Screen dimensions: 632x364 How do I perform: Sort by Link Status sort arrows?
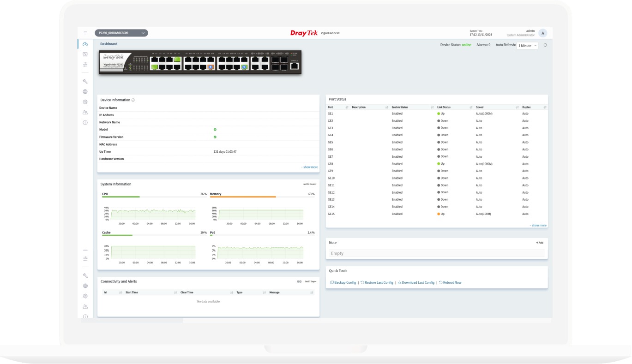pos(471,107)
